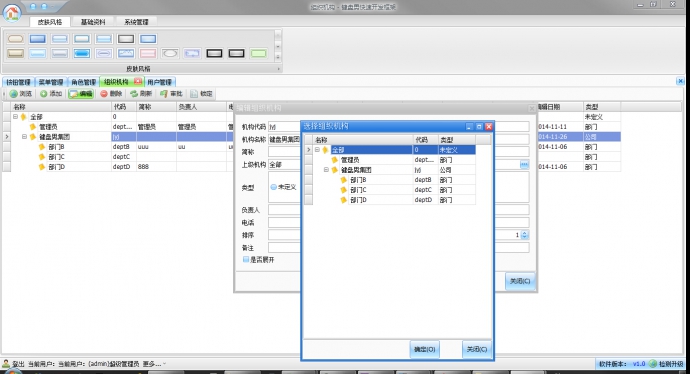Open the 上级机构 ellipsis browse button

pos(524,165)
